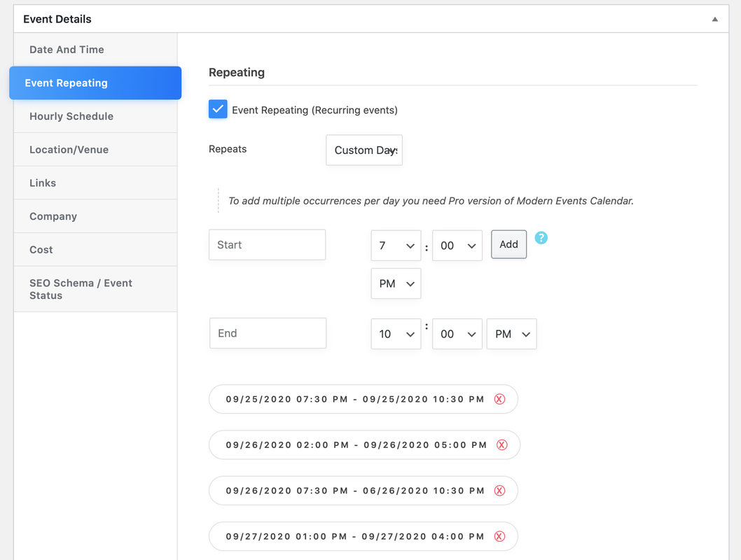
Task: Open end hour dropdown showing 10
Action: [396, 334]
